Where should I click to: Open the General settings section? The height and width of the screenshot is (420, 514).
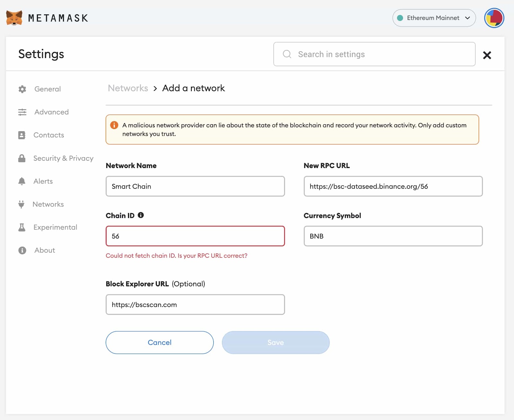48,89
